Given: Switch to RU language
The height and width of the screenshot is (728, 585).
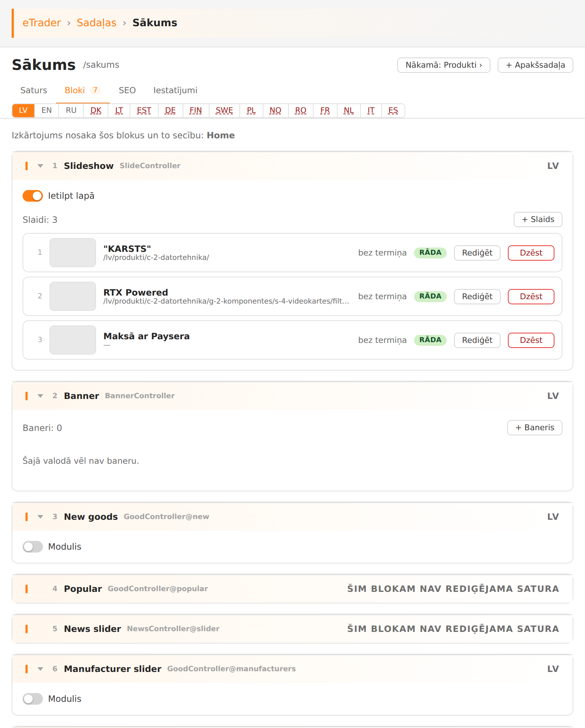Looking at the screenshot, I should pos(71,111).
